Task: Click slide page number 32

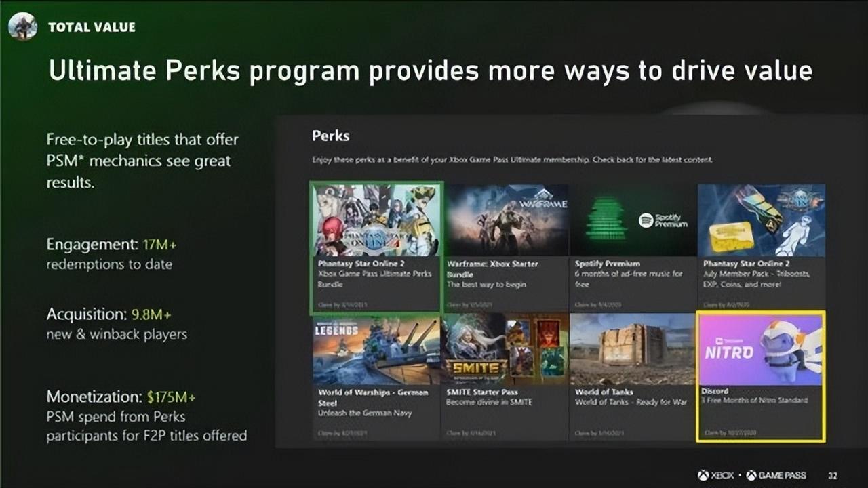Action: click(x=833, y=476)
